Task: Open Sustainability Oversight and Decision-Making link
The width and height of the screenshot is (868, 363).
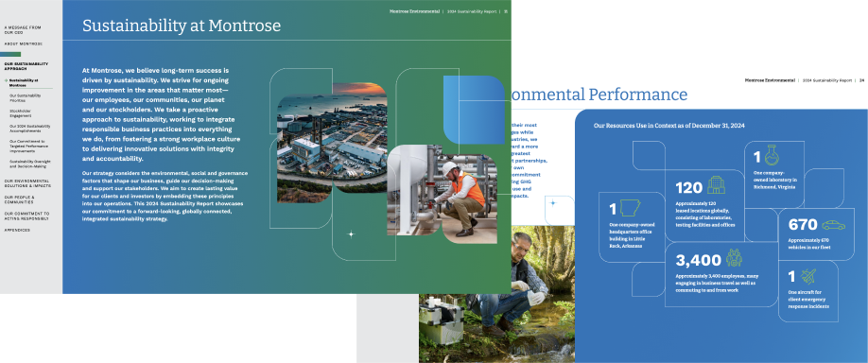Action: 30,164
